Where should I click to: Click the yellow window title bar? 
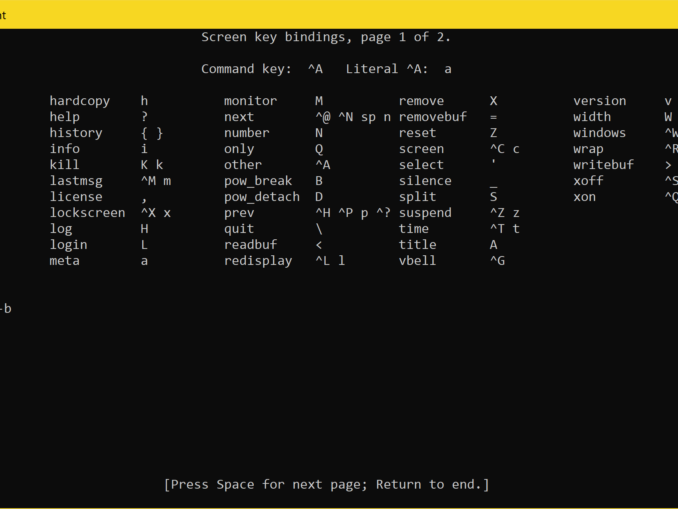click(339, 12)
